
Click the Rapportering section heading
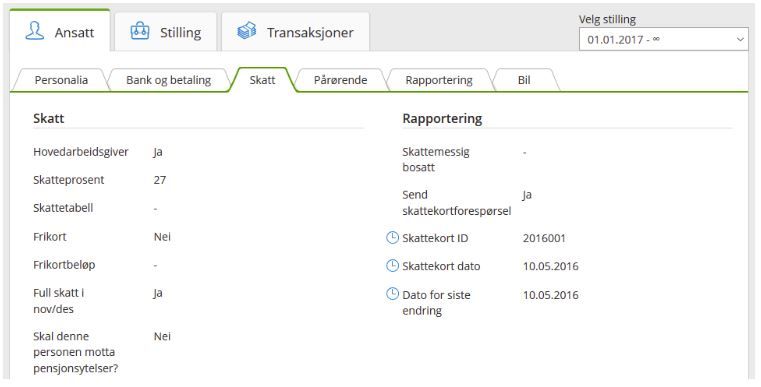pyautogui.click(x=442, y=118)
